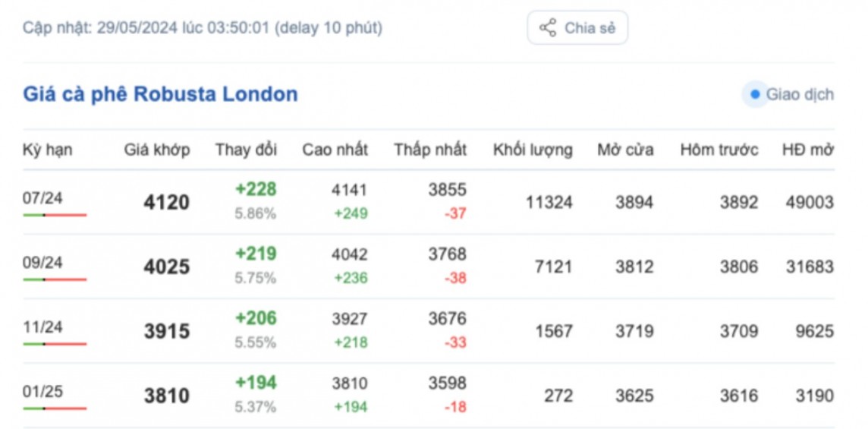Select the 01/25 contract term
The image size is (868, 429).
(x=42, y=392)
